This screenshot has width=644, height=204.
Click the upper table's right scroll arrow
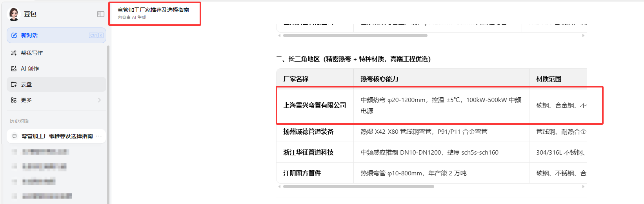pyautogui.click(x=583, y=36)
